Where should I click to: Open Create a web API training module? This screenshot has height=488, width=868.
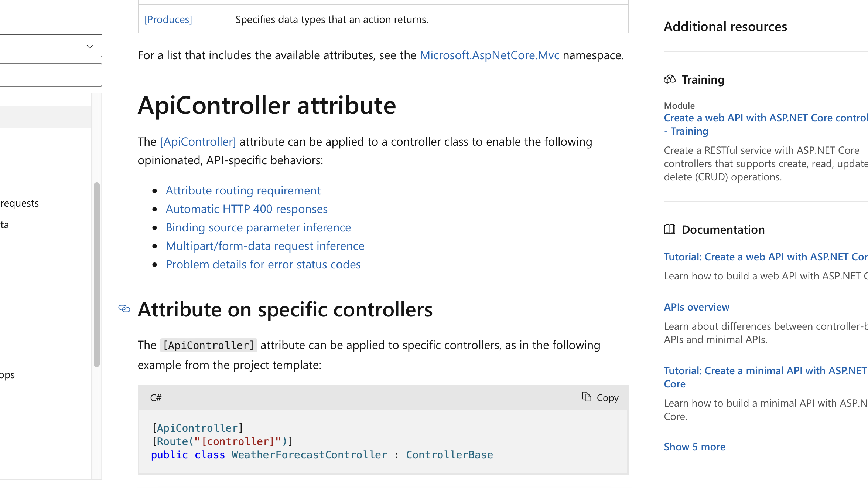[x=765, y=118]
